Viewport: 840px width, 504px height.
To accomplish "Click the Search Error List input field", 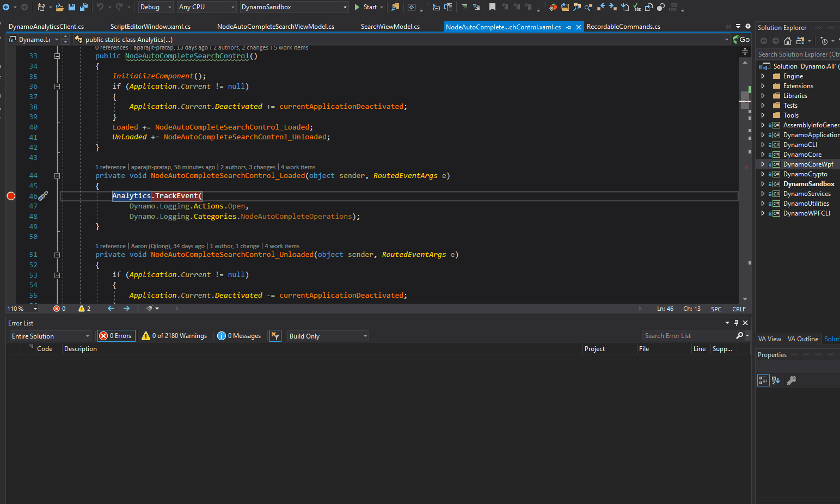I will pos(689,336).
